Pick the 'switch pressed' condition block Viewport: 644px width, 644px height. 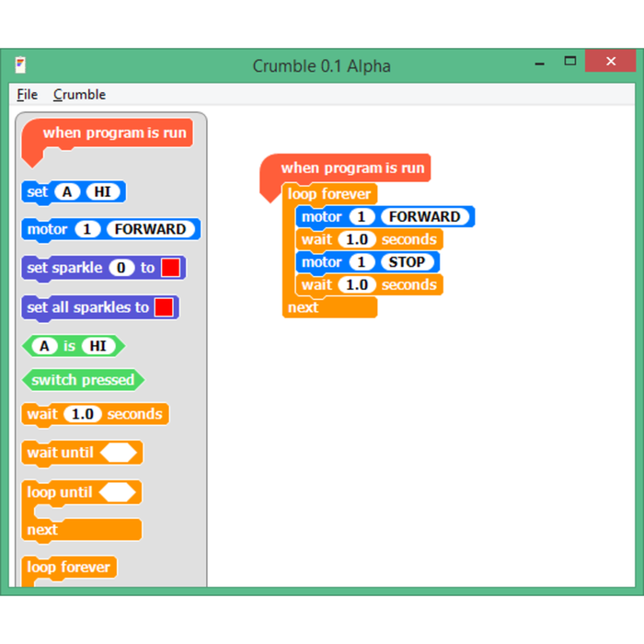pyautogui.click(x=83, y=380)
